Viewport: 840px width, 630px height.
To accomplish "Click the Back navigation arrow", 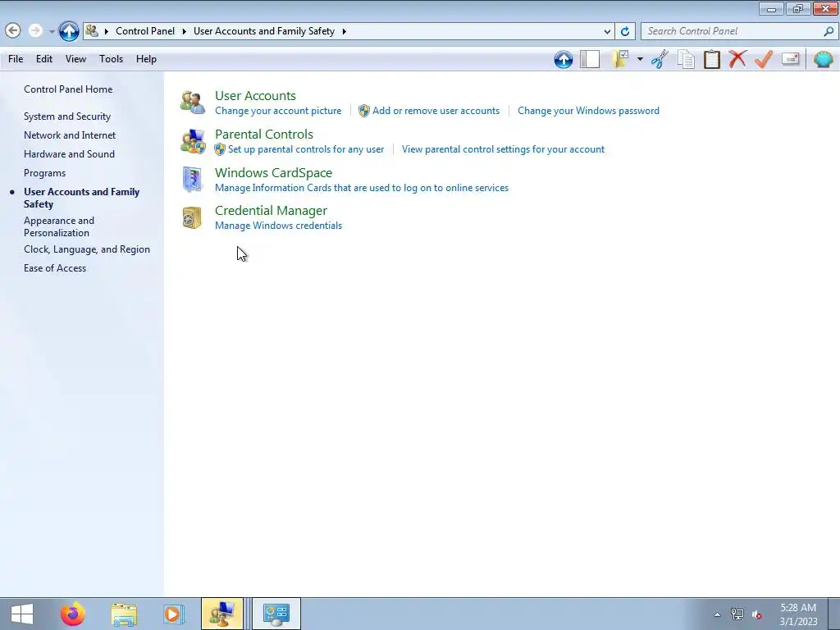I will [13, 30].
